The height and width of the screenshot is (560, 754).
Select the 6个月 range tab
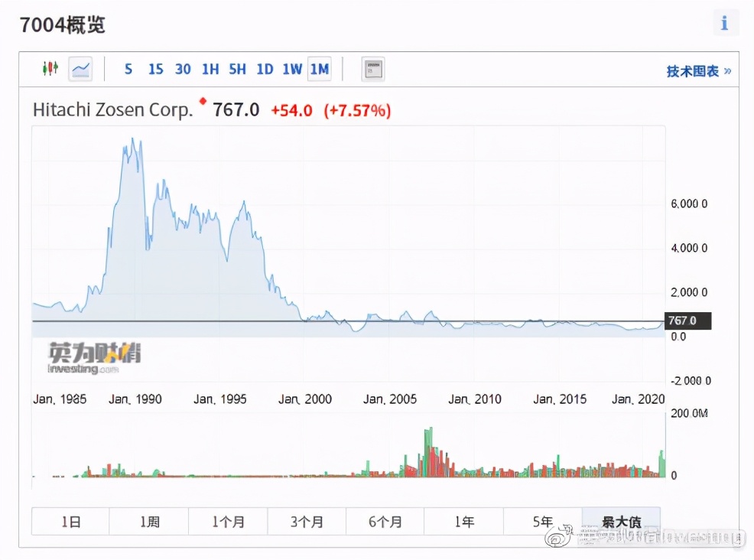tap(385, 522)
